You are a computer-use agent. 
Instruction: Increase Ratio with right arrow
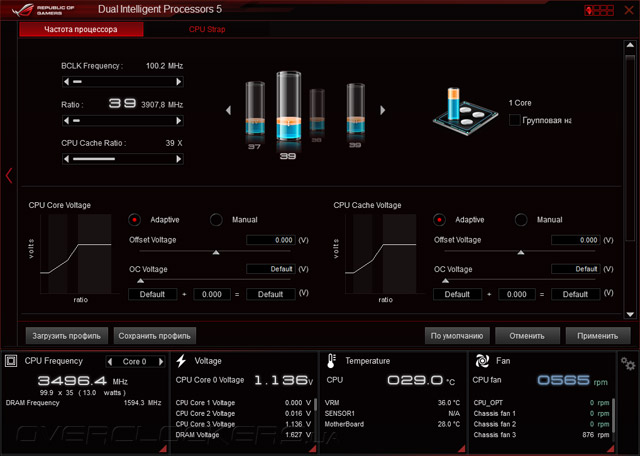pyautogui.click(x=179, y=121)
